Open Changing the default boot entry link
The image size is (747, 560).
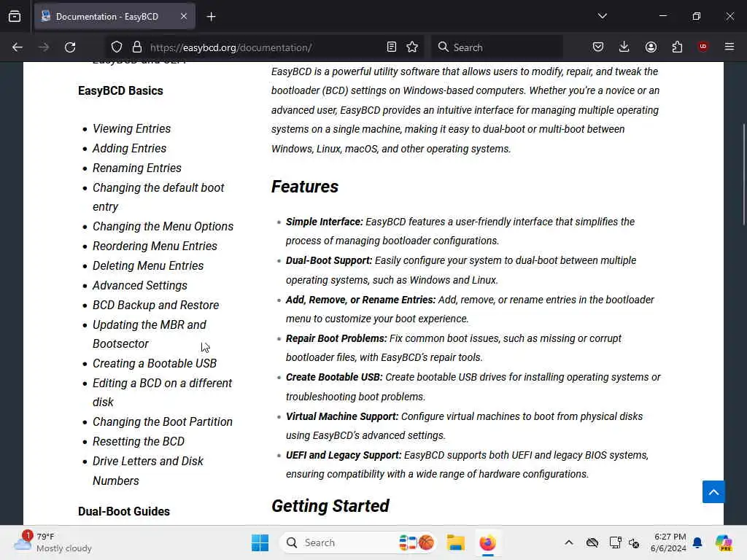(x=158, y=197)
